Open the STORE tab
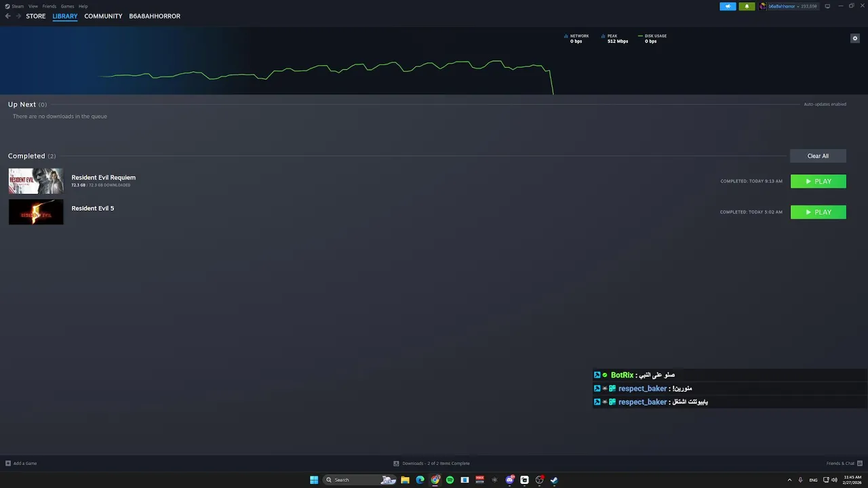868x488 pixels. tap(36, 16)
